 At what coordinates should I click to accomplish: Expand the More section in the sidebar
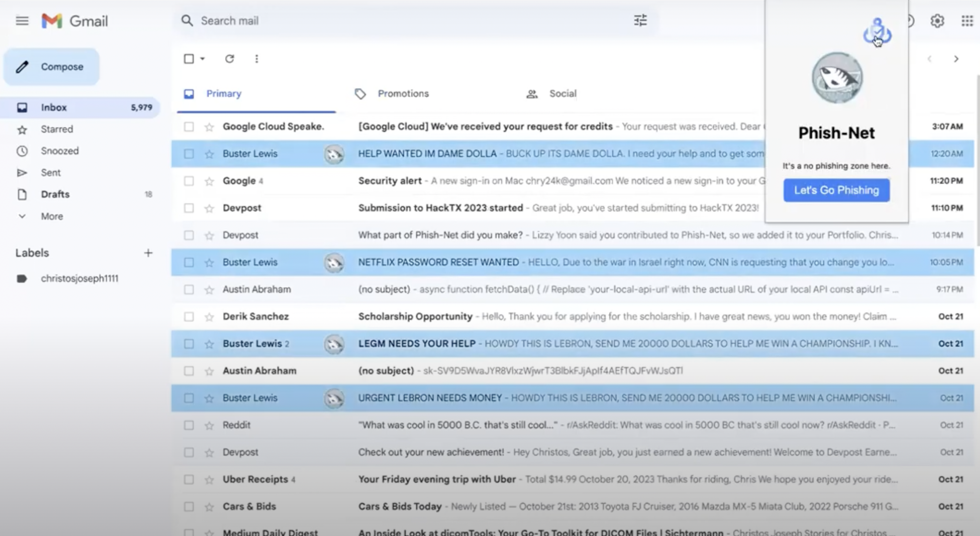pos(52,217)
